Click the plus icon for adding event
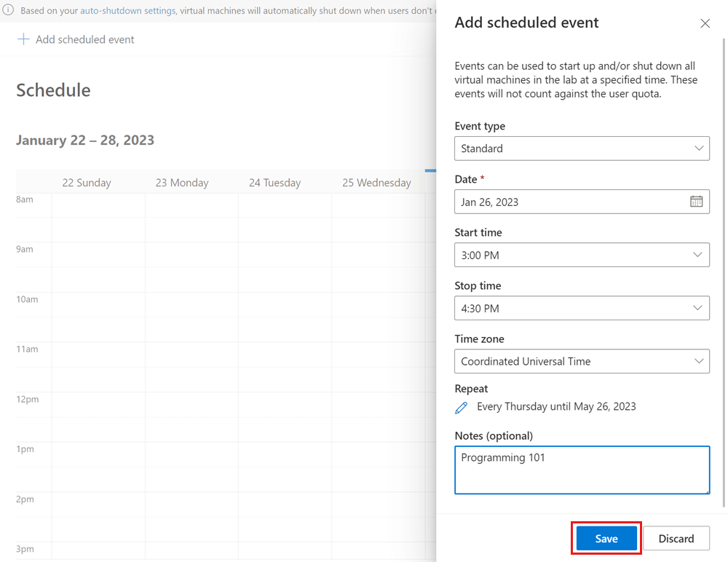 23,39
